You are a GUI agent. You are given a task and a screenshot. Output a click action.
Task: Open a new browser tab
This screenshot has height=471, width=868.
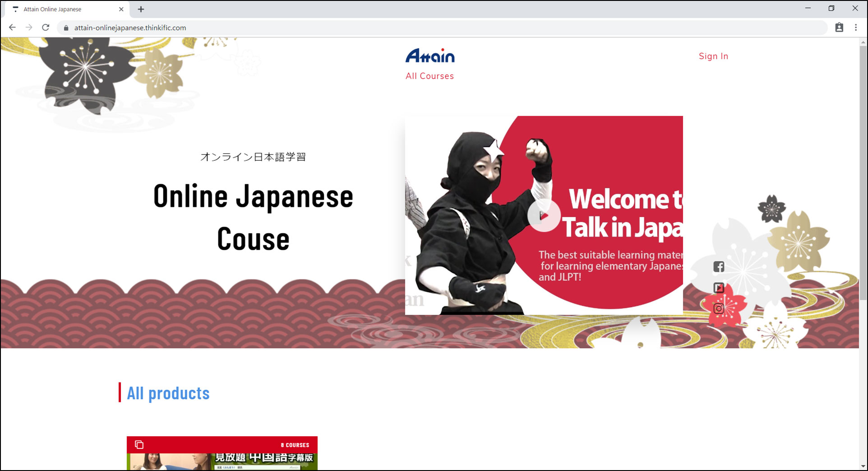pos(141,9)
